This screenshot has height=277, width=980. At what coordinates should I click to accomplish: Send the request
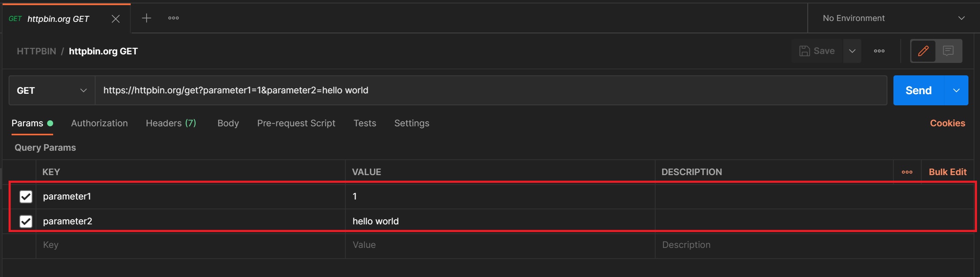point(918,90)
